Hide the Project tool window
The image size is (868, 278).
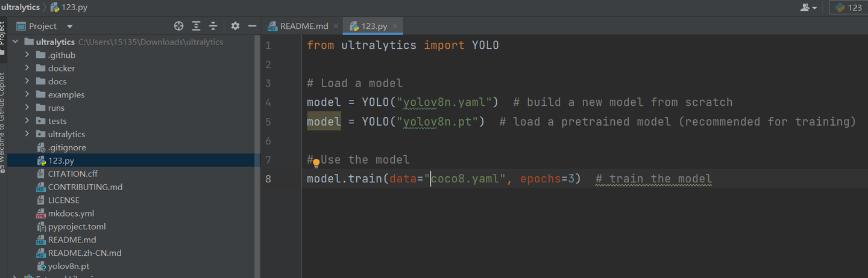[x=252, y=26]
